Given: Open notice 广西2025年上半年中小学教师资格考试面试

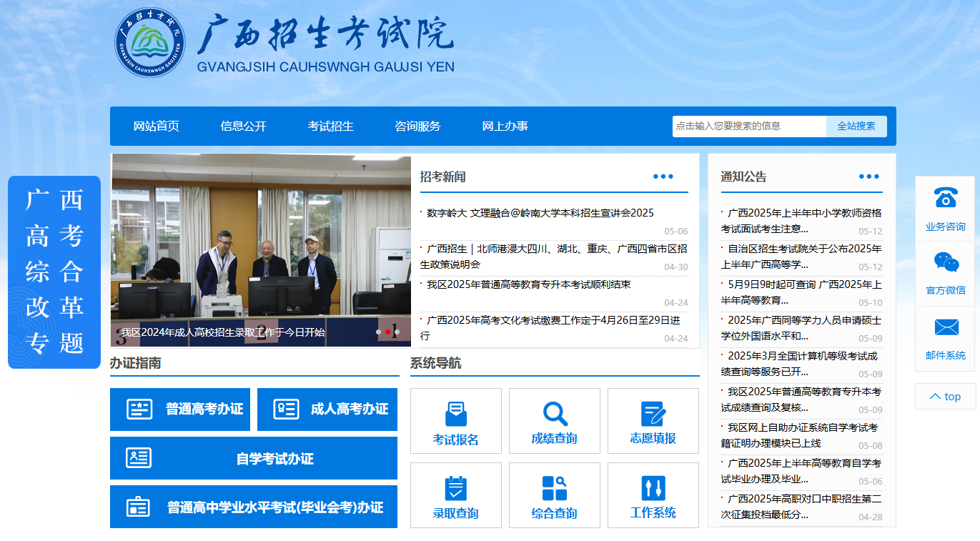Looking at the screenshot, I should [801, 221].
